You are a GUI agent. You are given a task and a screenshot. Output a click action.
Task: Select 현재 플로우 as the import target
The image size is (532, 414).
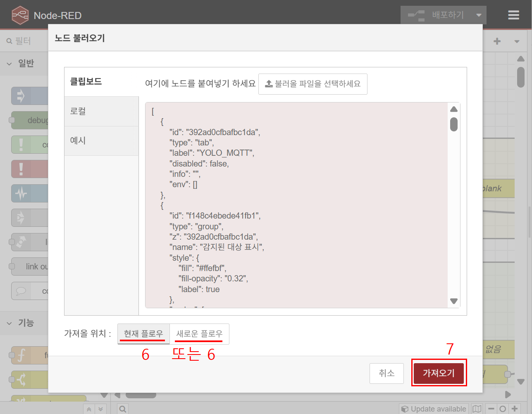coord(143,333)
